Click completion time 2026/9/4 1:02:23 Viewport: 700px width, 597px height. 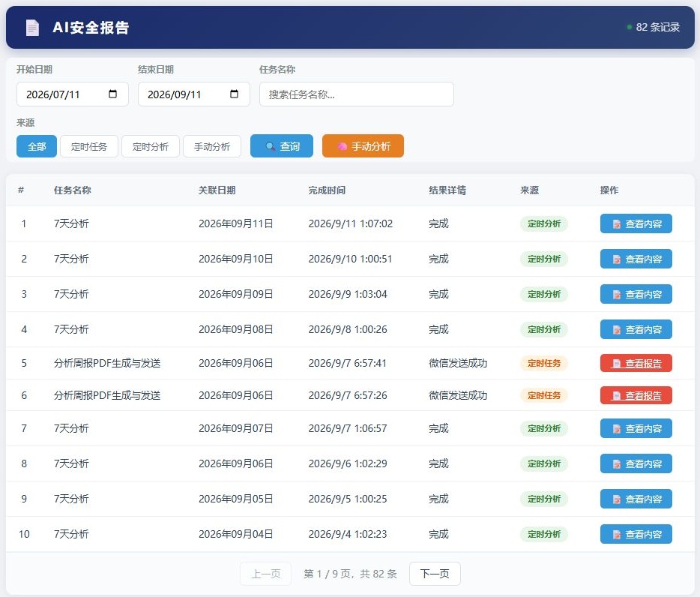pos(348,534)
